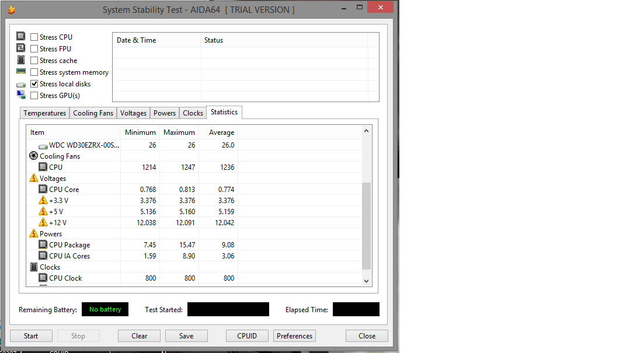Uncheck the Stress local disks checkbox

(34, 84)
